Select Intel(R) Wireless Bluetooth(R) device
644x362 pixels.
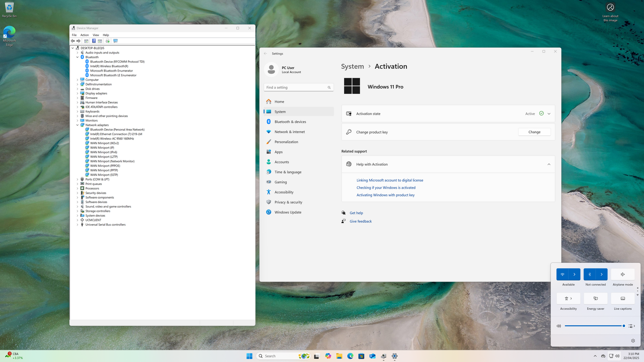pyautogui.click(x=109, y=66)
